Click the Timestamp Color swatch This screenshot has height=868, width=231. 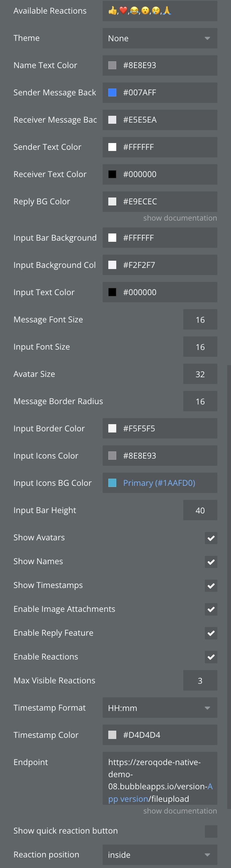[112, 735]
